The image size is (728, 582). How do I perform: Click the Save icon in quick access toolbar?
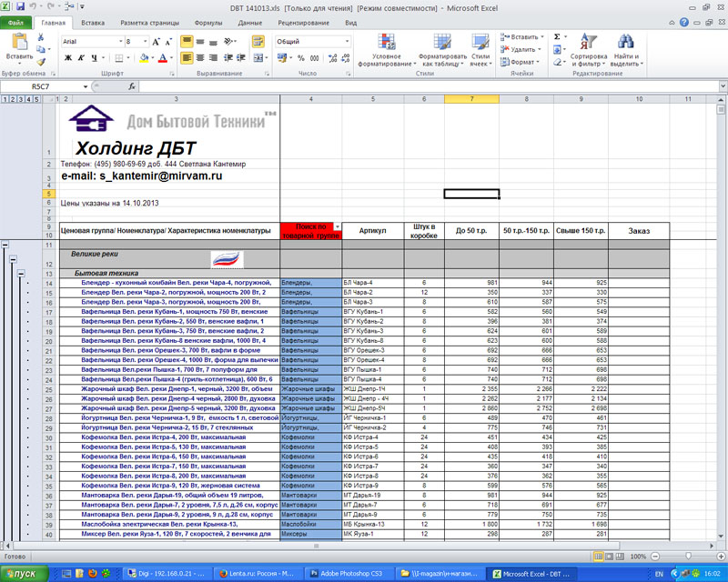20,6
